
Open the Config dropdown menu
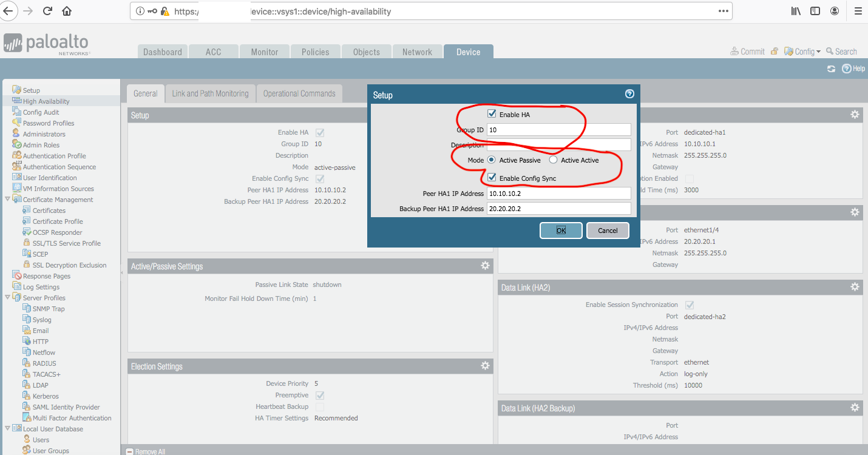tap(804, 52)
